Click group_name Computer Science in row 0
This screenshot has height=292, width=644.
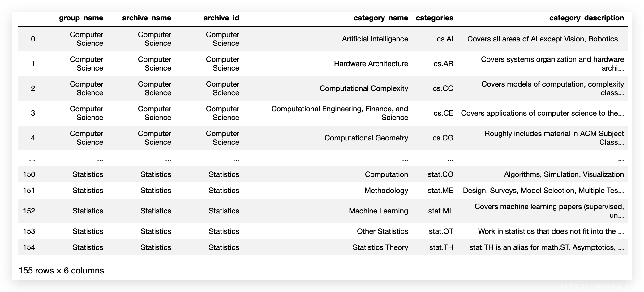click(x=87, y=39)
